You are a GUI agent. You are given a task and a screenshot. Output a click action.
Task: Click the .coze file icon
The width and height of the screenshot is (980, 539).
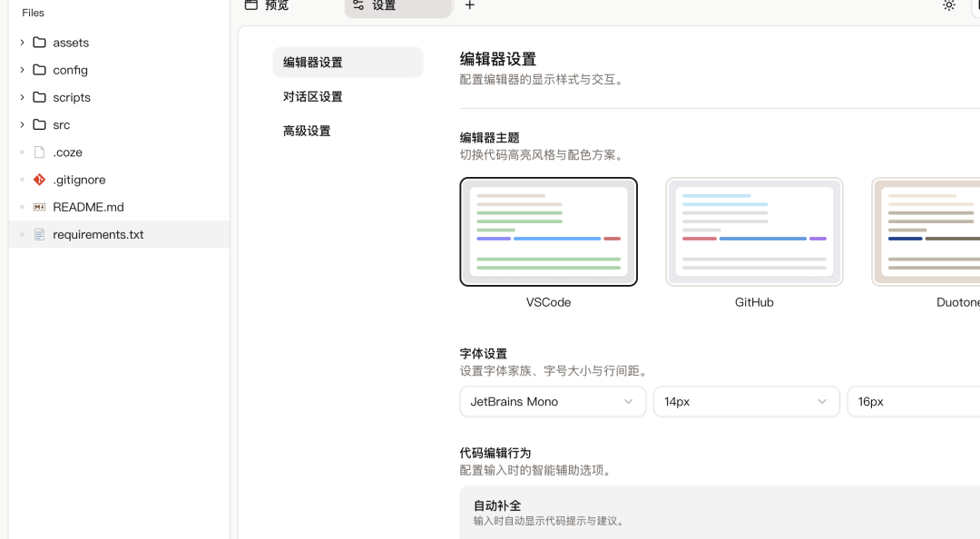pos(39,152)
